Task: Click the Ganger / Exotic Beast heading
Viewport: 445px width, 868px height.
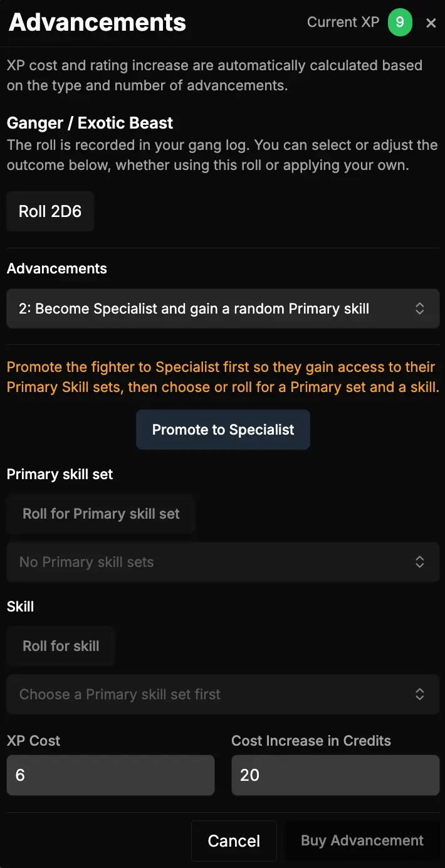Action: pyautogui.click(x=90, y=123)
